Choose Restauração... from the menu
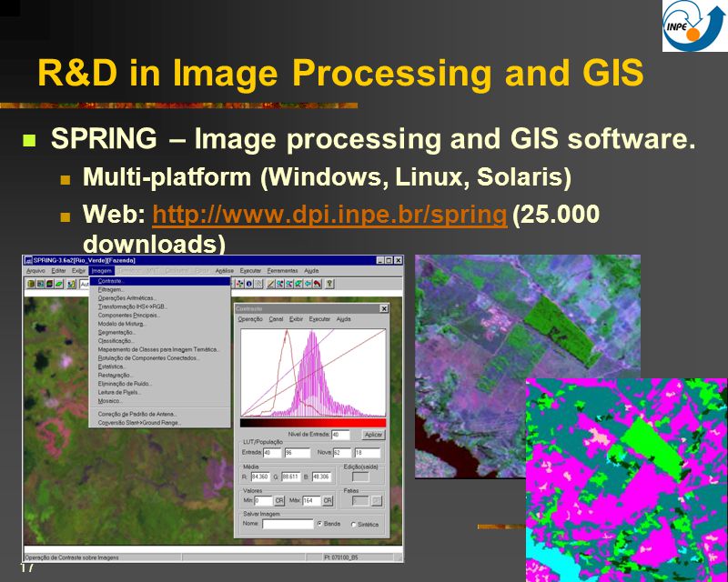Screen dimensions: 728x582 point(160,375)
